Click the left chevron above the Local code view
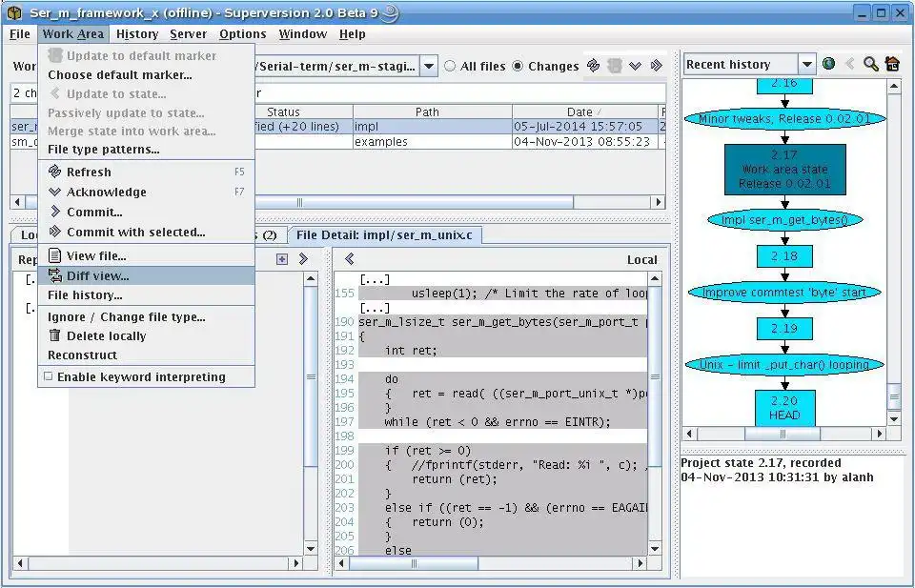Image resolution: width=915 pixels, height=588 pixels. point(350,259)
